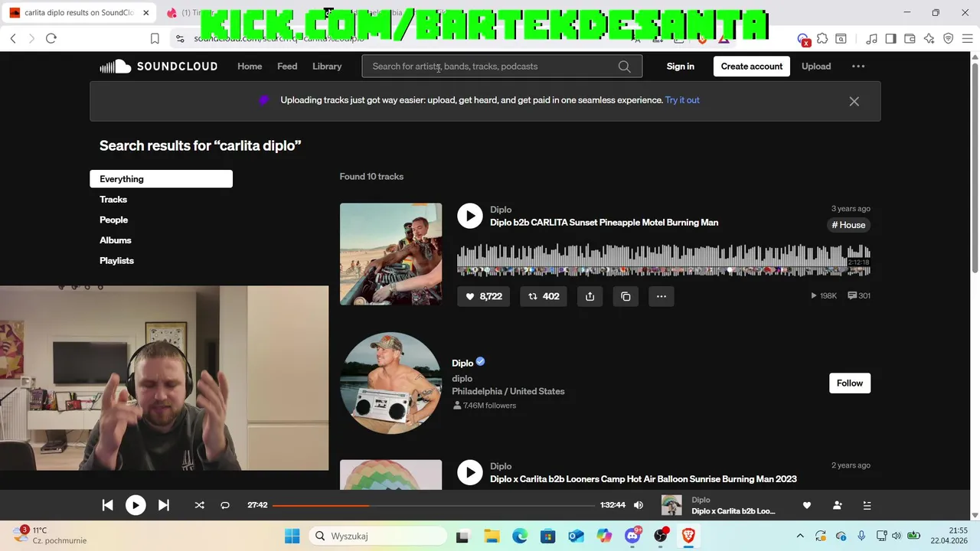Screen dimensions: 980x551
Task: Open the now-playing track artwork in the player
Action: [x=671, y=505]
